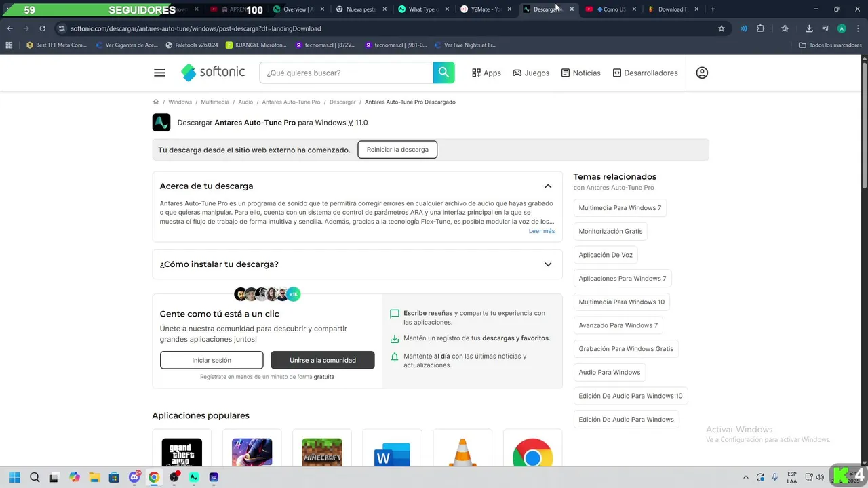Image resolution: width=868 pixels, height=488 pixels.
Task: Open Best TFT Meta Com... bookmark
Action: [56, 45]
